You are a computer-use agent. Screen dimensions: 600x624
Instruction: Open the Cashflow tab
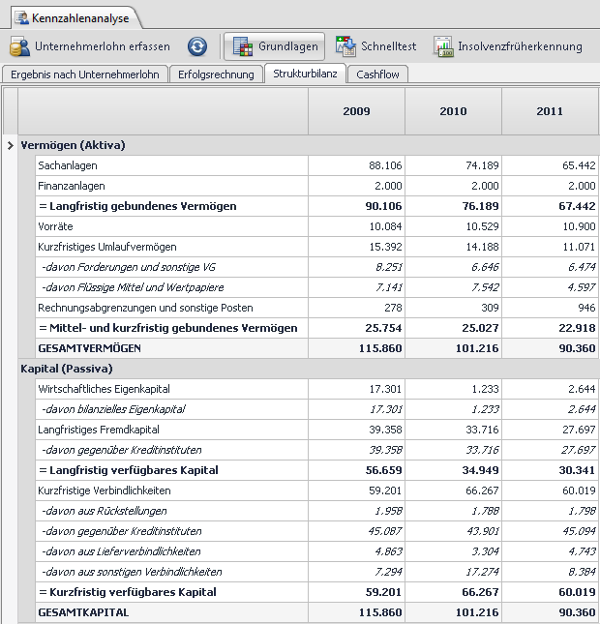click(378, 74)
